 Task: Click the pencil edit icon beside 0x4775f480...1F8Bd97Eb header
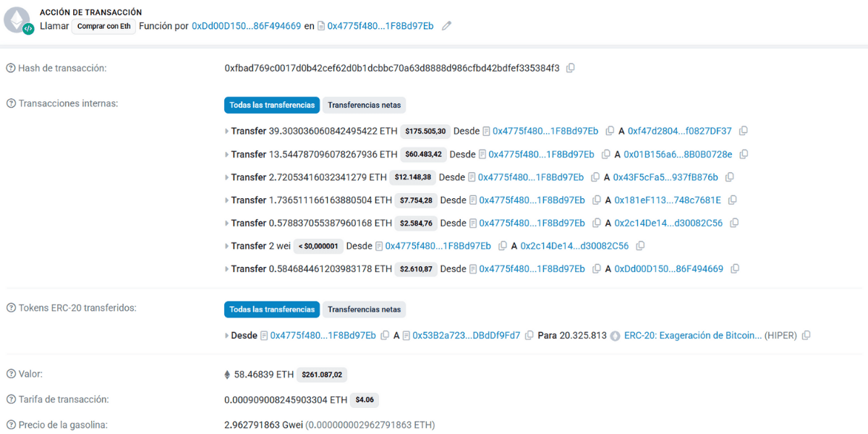pyautogui.click(x=446, y=26)
